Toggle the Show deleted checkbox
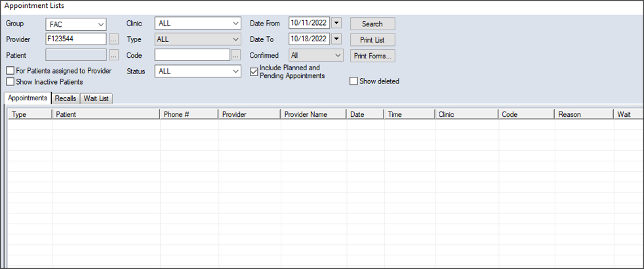 [x=354, y=81]
